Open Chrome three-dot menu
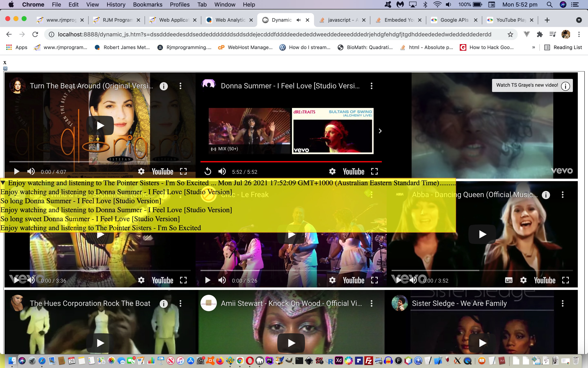Image resolution: width=588 pixels, height=368 pixels. coord(579,34)
